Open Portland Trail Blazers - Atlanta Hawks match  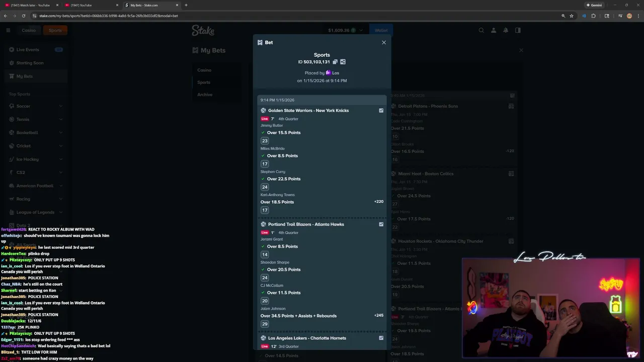click(306, 224)
